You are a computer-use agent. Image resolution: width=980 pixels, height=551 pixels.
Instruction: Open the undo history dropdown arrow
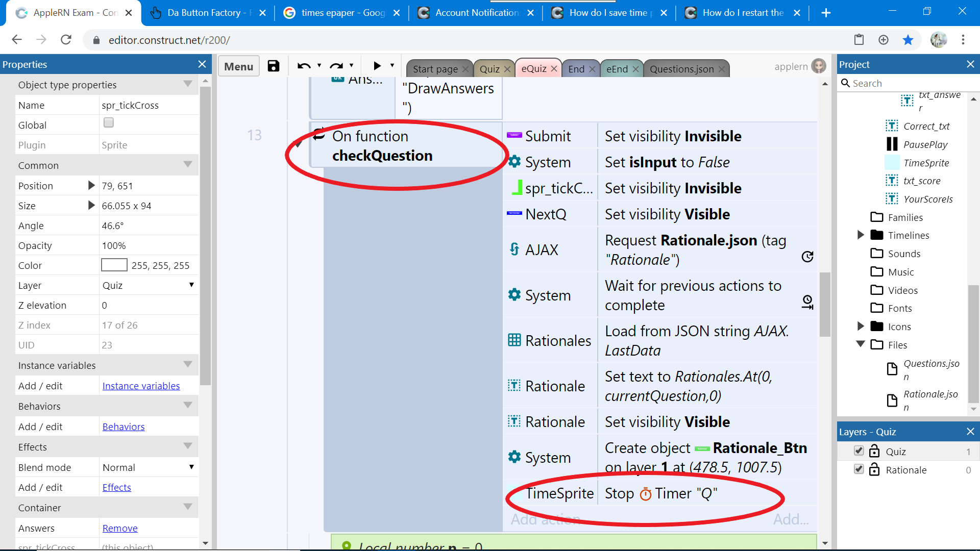click(x=320, y=66)
